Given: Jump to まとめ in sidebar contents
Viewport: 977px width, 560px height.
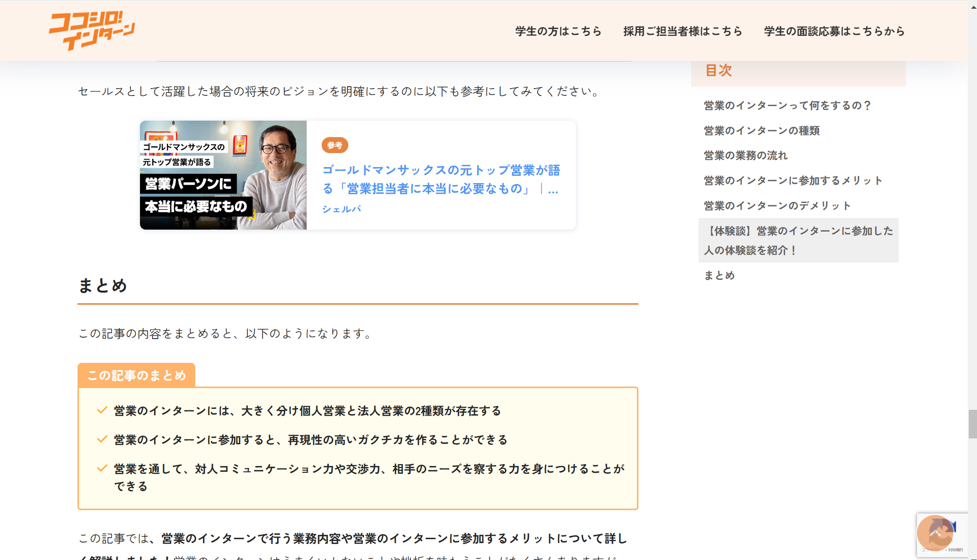Looking at the screenshot, I should click(x=719, y=276).
